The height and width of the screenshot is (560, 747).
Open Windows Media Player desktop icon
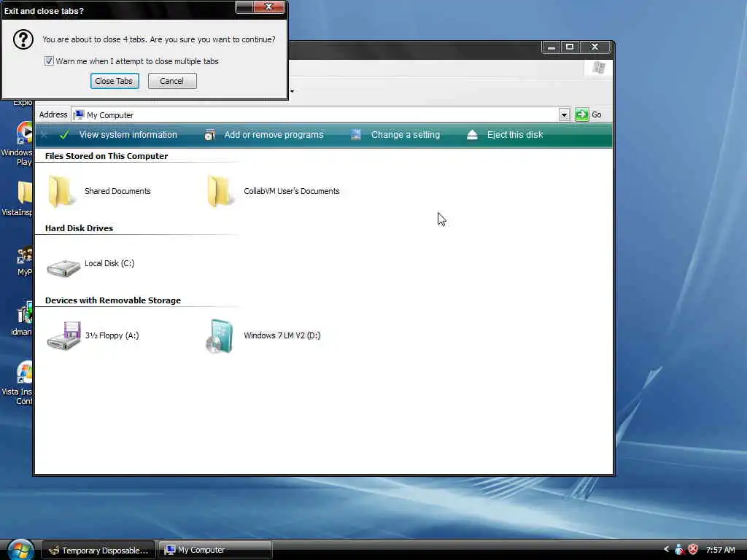24,133
